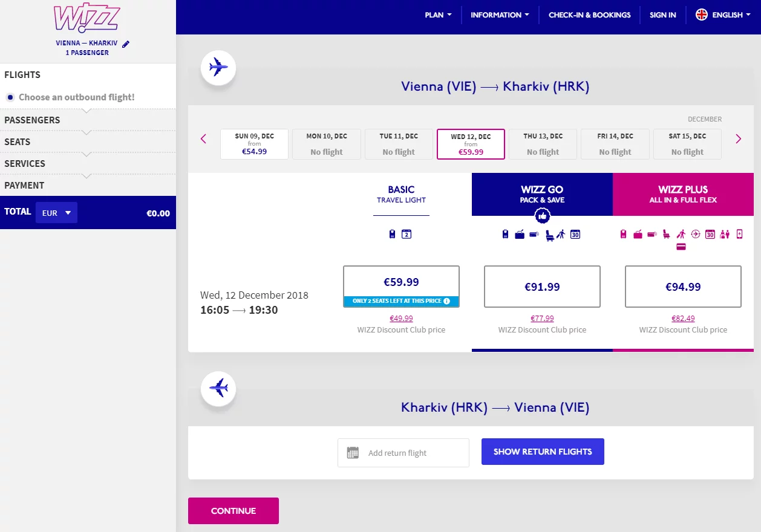Open the INFORMATION dropdown menu
The height and width of the screenshot is (532, 761).
[x=500, y=15]
